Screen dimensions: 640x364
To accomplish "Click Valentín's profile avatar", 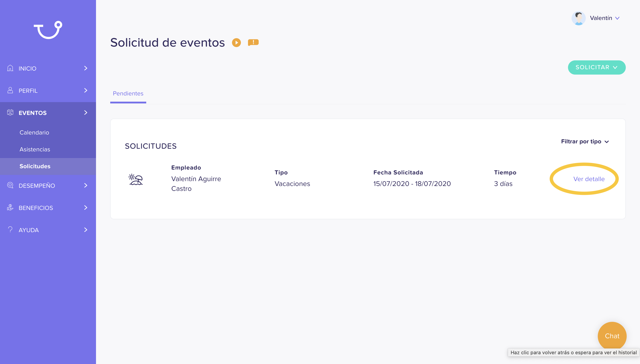I will (578, 18).
